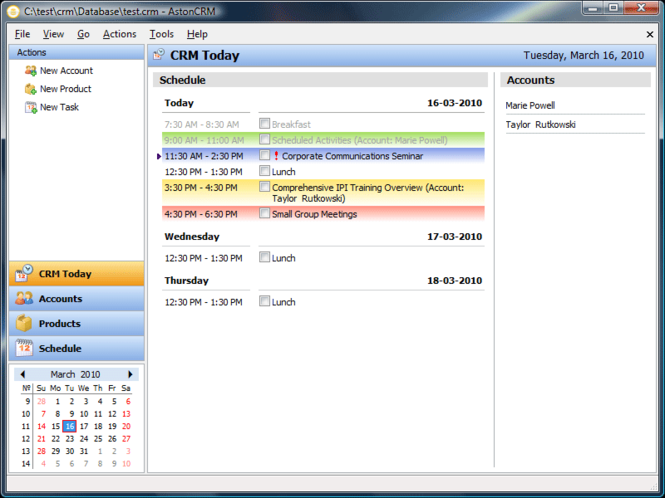Click the Products box icon in navigation
This screenshot has width=665, height=498.
click(x=24, y=323)
